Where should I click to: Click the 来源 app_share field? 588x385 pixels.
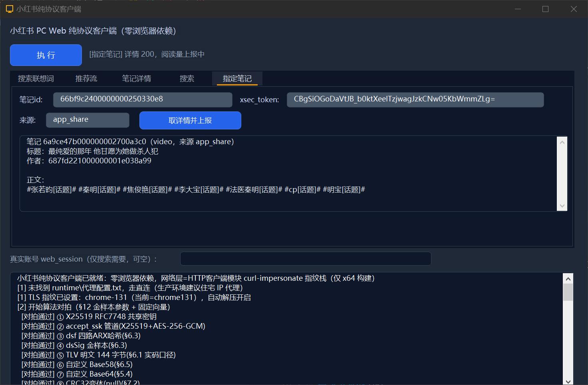pos(87,120)
